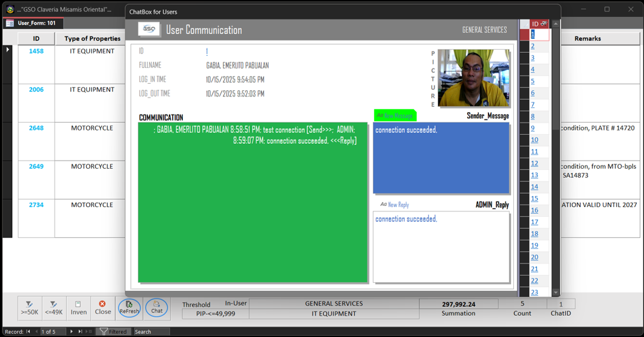Toggle the Filtered indicator in record bar

point(114,332)
